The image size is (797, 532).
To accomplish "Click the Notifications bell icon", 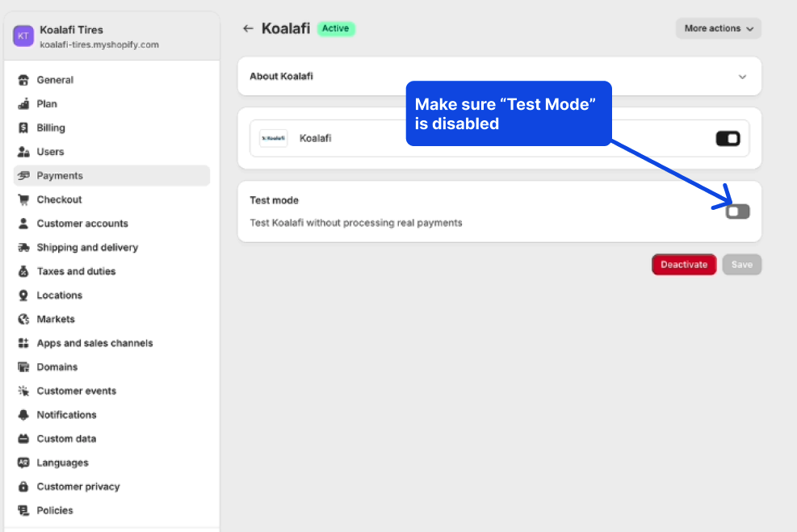I will [x=23, y=415].
